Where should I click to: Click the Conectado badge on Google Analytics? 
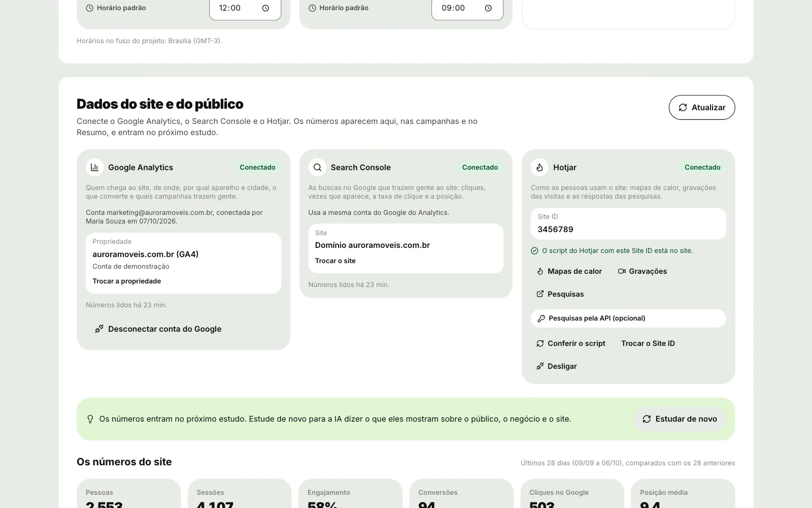(x=257, y=167)
